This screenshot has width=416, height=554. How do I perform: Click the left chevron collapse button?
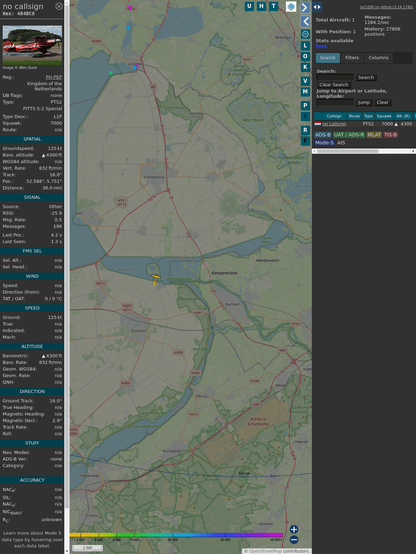305,21
